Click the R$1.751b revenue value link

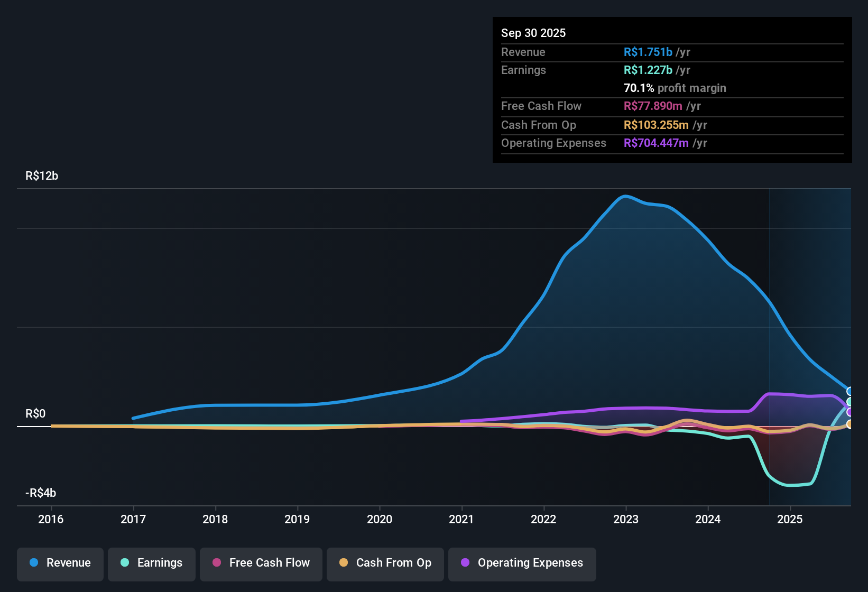point(647,52)
